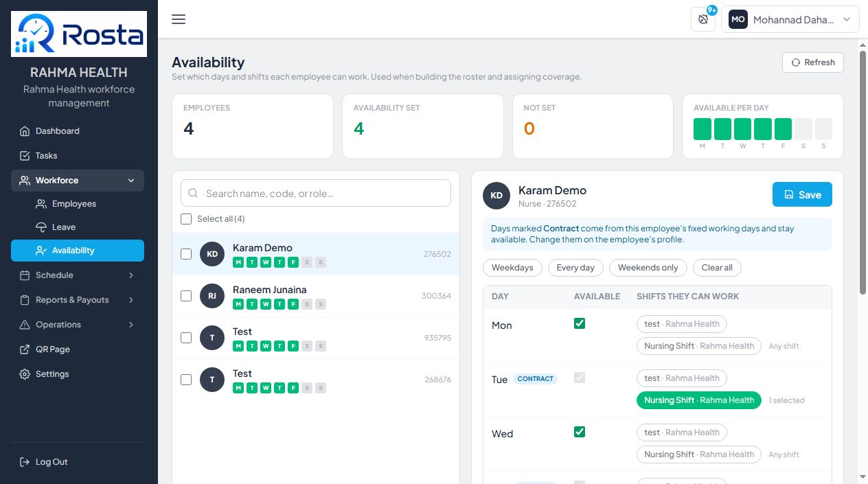868x484 pixels.
Task: Open QR Page menu item
Action: (78, 349)
